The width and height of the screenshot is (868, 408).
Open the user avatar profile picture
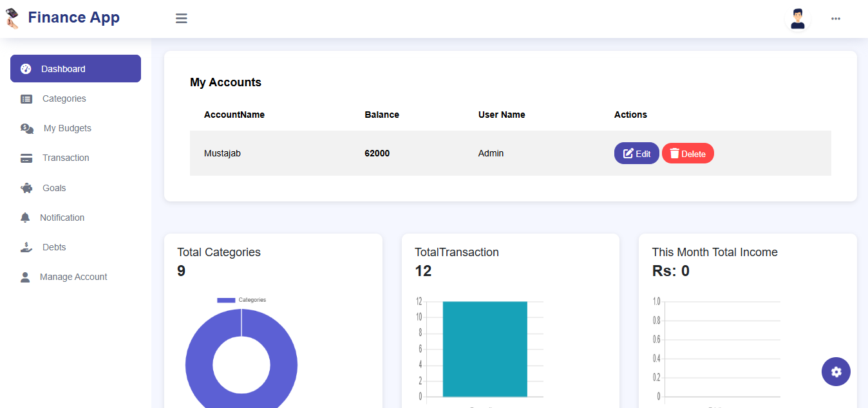798,19
